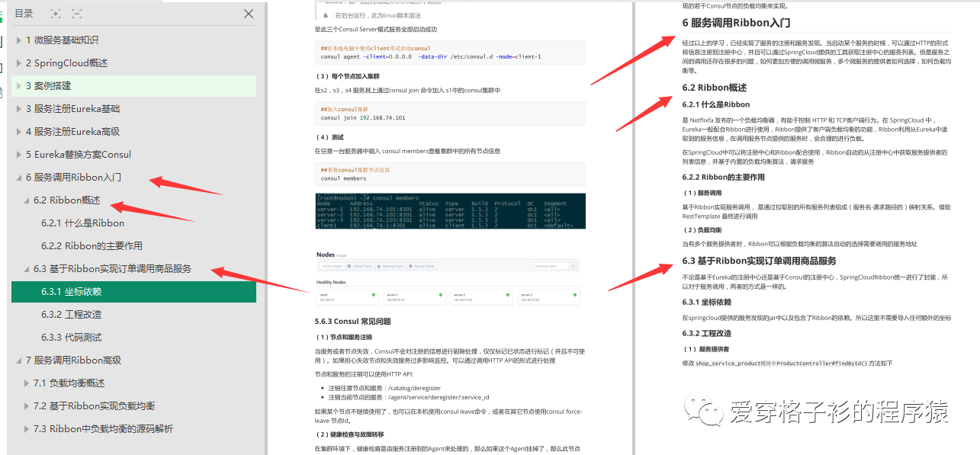Expand the chapter 1 微服务基础知识
Viewport: 980px width, 455px height.
pyautogui.click(x=18, y=40)
